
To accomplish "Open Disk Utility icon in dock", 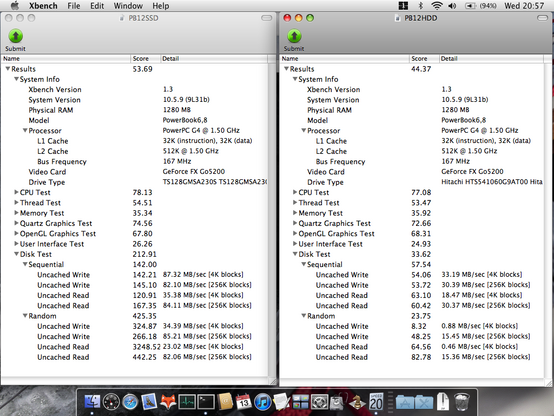I will click(338, 402).
